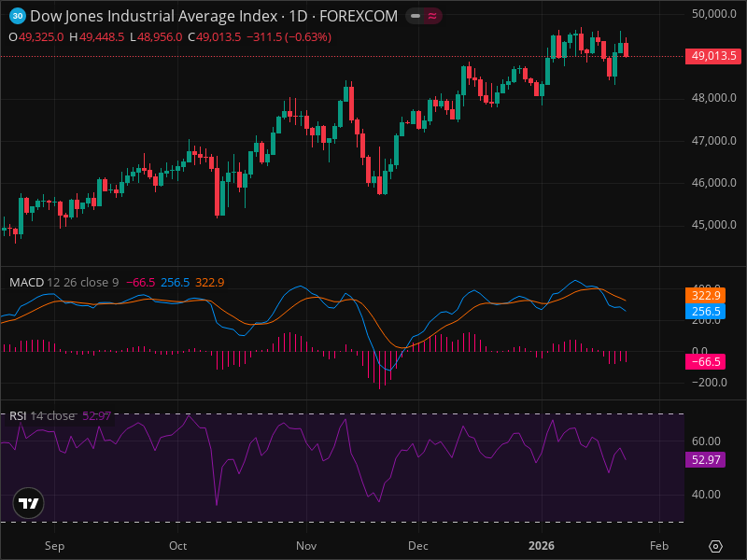Click the MACD legend value −66.5
The image size is (747, 560).
point(141,283)
